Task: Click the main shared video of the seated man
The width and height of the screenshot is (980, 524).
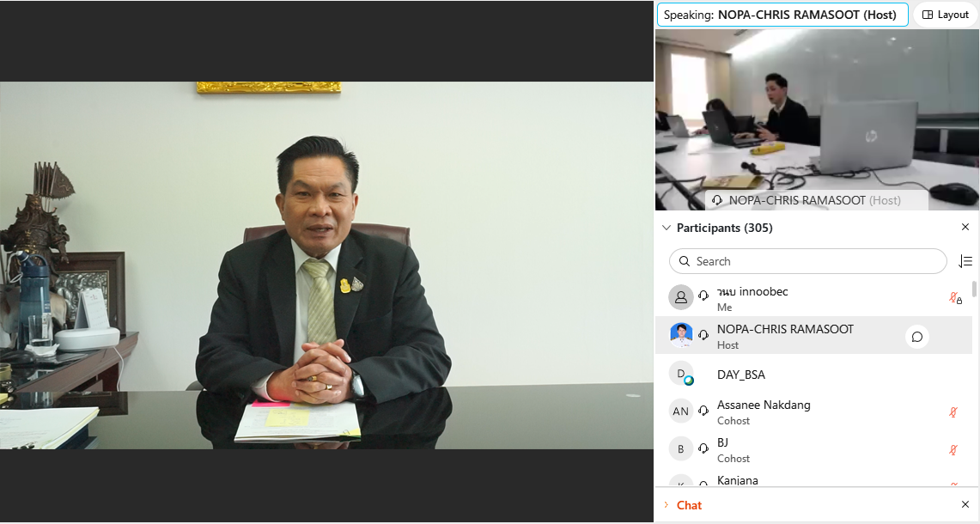Action: pos(326,265)
